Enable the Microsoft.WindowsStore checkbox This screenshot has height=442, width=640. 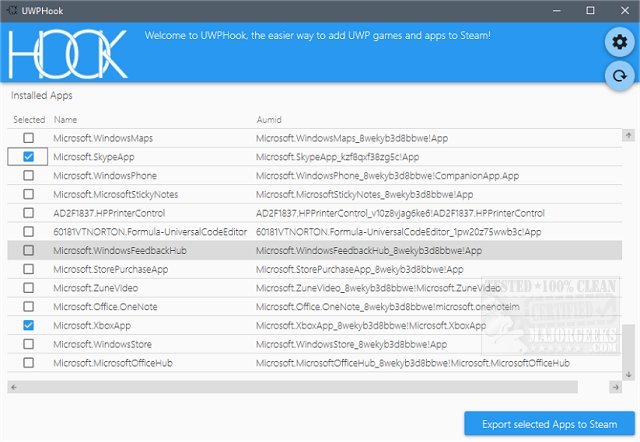28,344
